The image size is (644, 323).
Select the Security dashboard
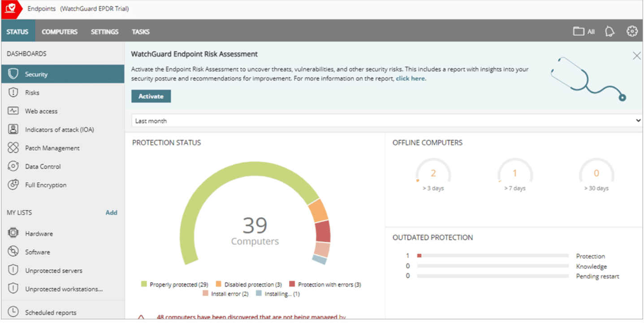click(x=63, y=74)
